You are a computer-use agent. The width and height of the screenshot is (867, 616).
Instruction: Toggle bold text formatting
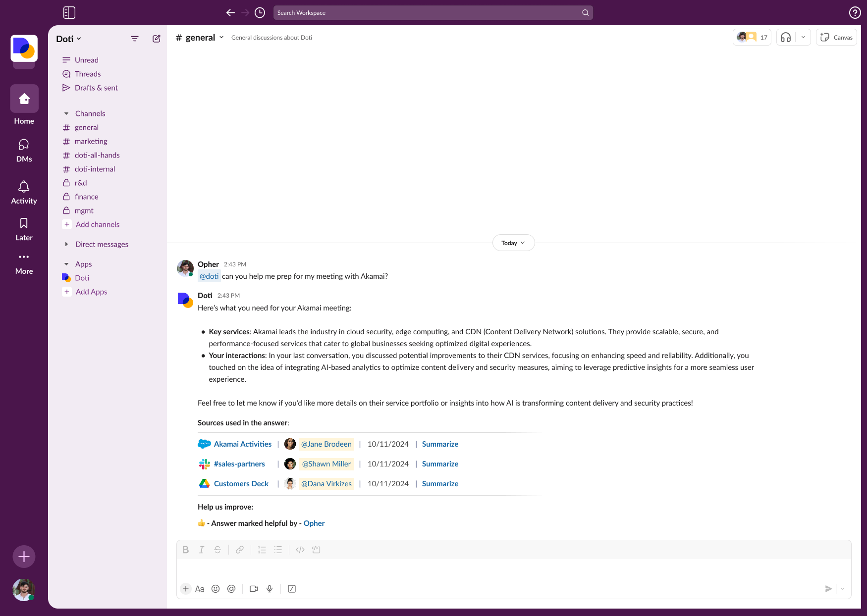click(x=186, y=550)
